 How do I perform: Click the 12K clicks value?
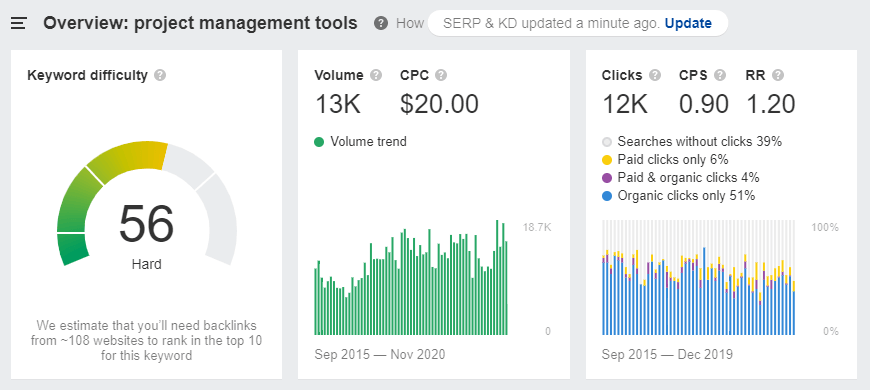pos(625,104)
